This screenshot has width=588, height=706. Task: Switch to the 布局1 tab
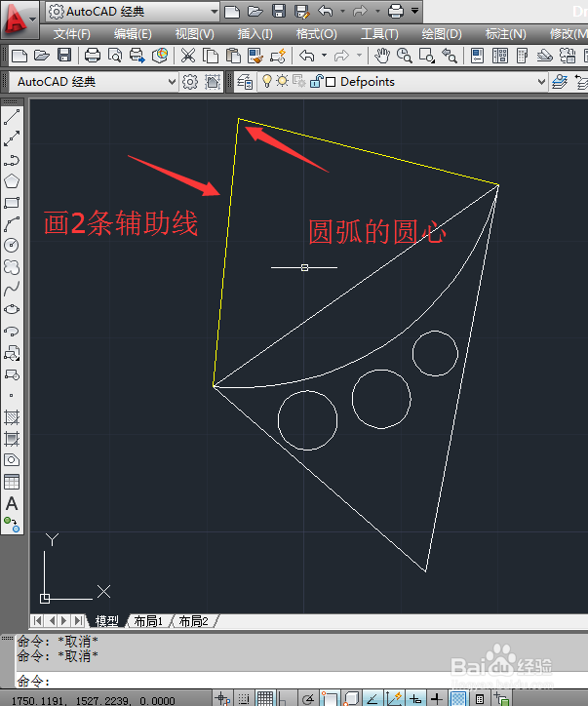[148, 621]
